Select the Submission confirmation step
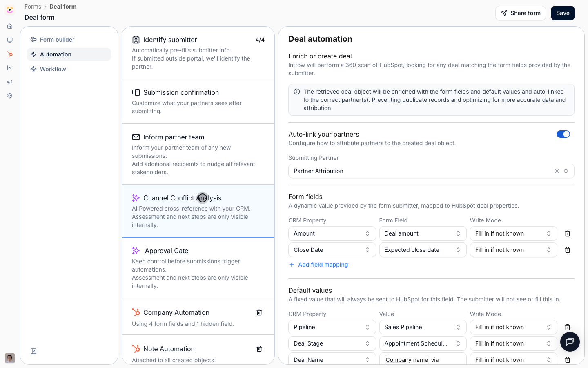This screenshot has width=588, height=368. (x=198, y=101)
